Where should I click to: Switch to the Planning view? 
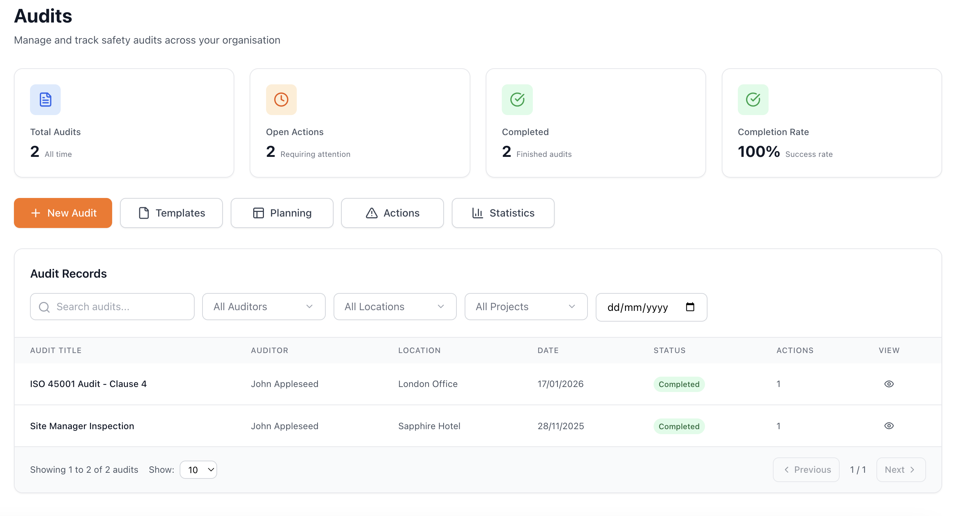282,213
